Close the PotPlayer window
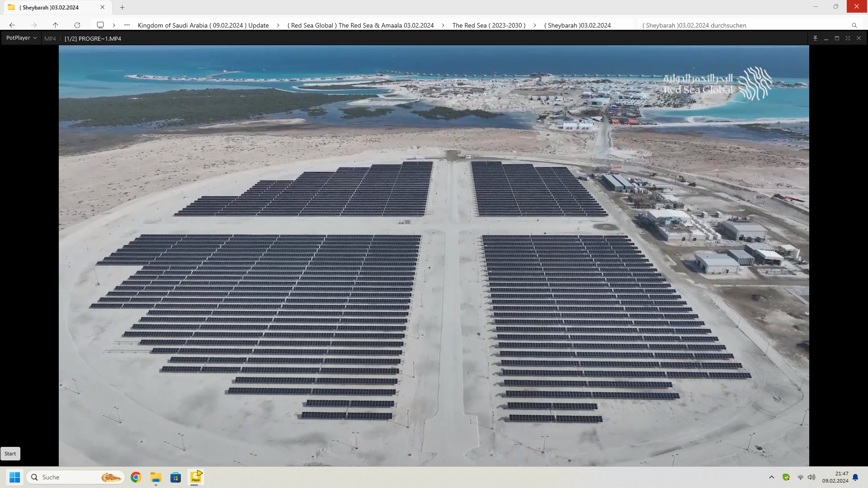This screenshot has width=868, height=488. point(859,38)
